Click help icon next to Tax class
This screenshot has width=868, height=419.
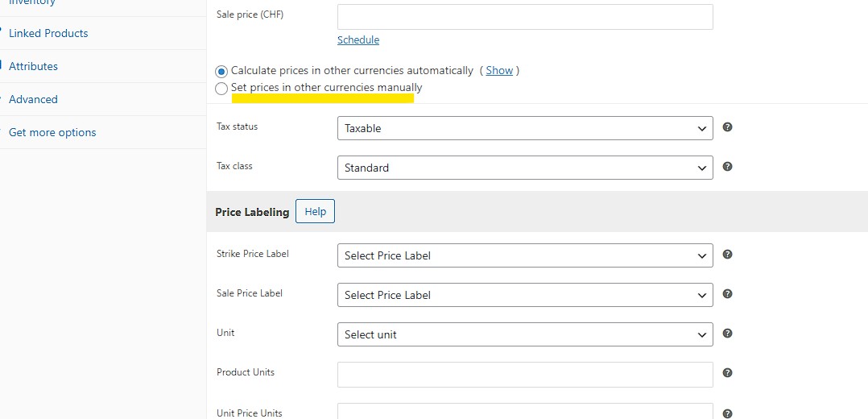pyautogui.click(x=727, y=166)
